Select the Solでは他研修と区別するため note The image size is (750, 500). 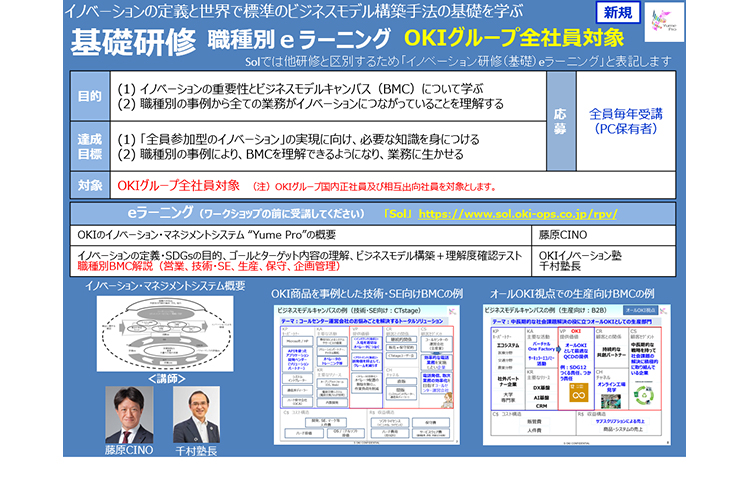tap(458, 62)
